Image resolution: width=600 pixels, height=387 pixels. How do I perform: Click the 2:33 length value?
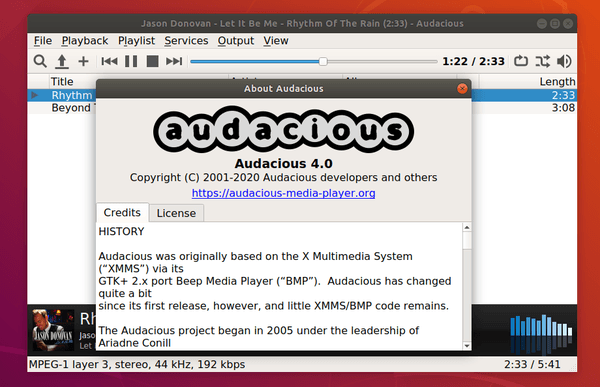(563, 95)
